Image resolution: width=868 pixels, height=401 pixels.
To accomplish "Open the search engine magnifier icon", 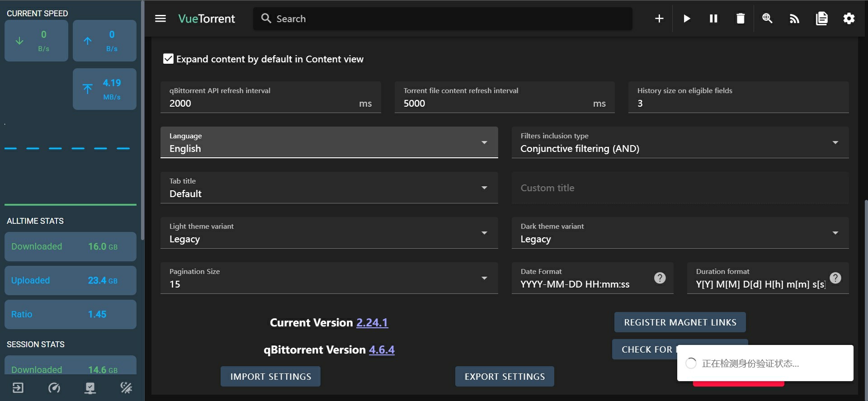I will point(767,19).
